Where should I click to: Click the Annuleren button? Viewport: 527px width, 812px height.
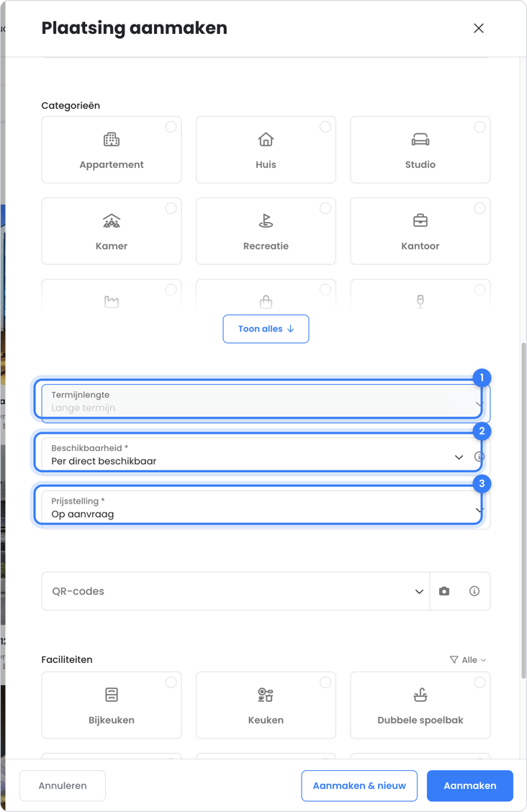click(63, 785)
